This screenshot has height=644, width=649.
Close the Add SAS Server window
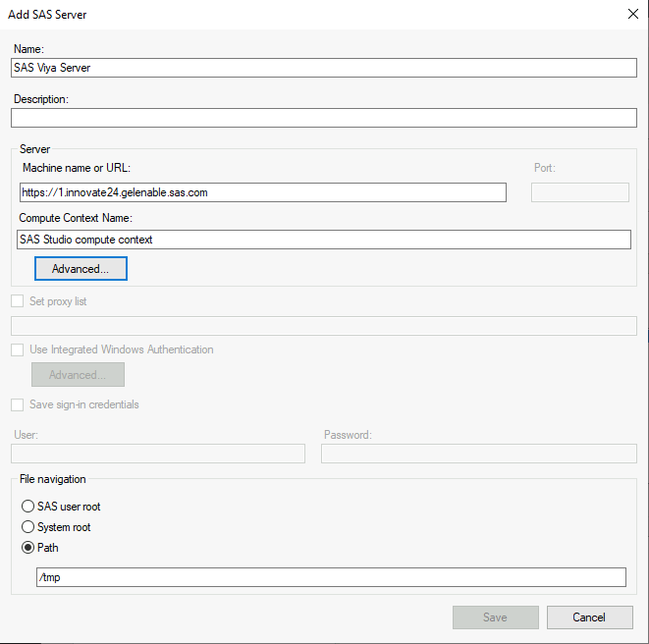click(x=630, y=15)
